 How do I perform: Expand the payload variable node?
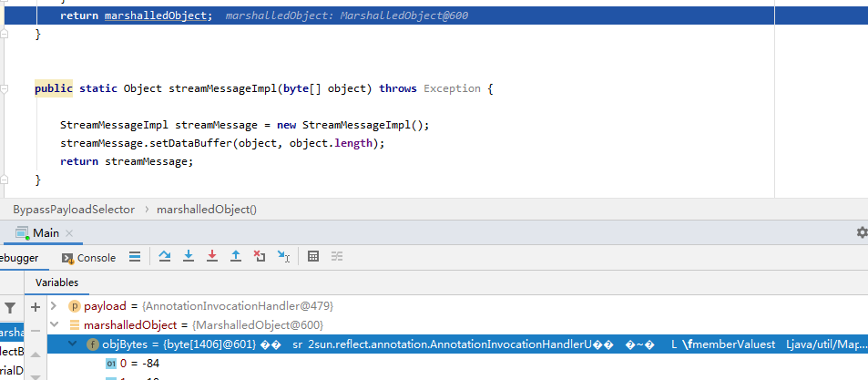point(54,306)
